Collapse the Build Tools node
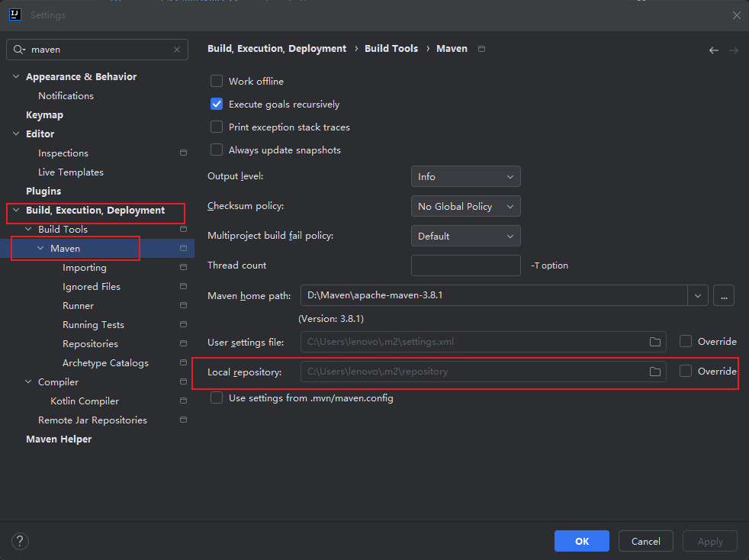 coord(29,230)
